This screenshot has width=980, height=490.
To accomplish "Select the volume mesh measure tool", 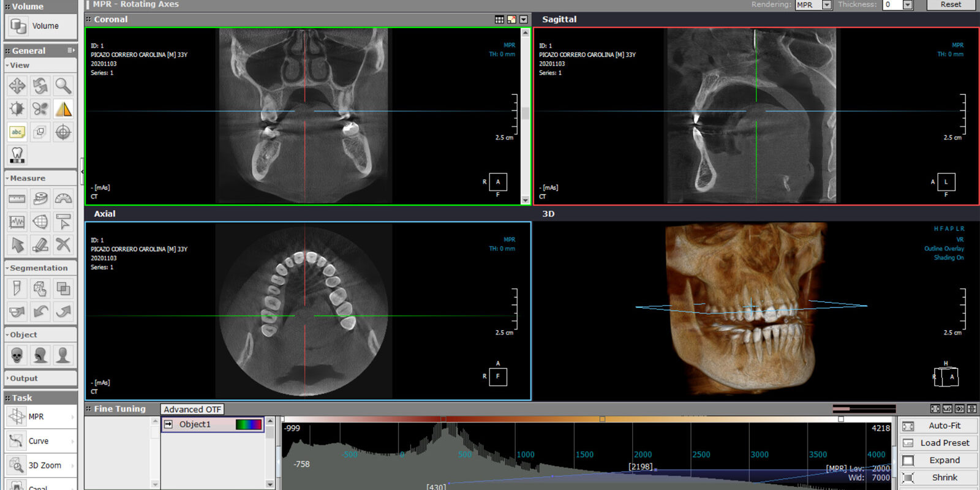I will [40, 222].
